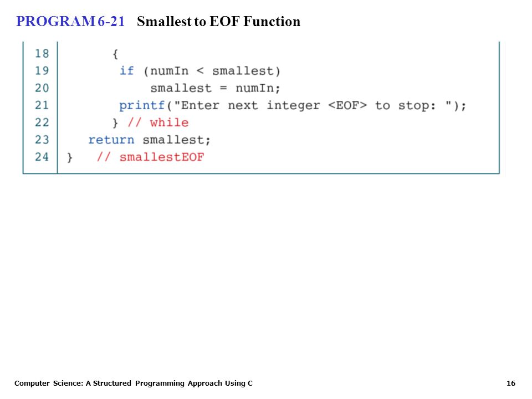Select line number 19

42,70
